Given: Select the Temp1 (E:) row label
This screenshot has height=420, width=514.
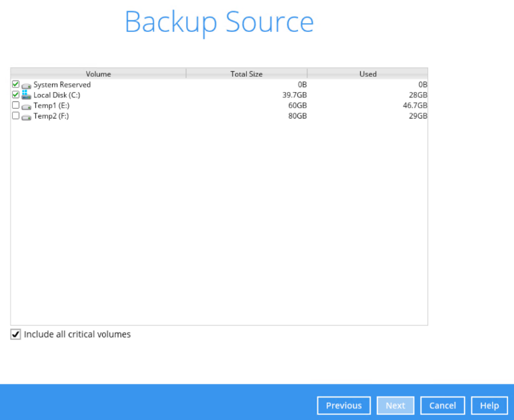Looking at the screenshot, I should (x=51, y=105).
